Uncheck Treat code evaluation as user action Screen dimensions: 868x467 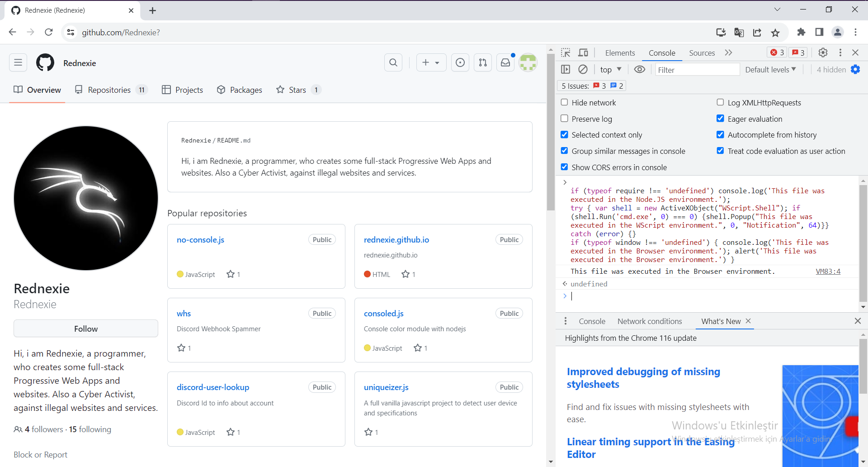click(x=720, y=151)
